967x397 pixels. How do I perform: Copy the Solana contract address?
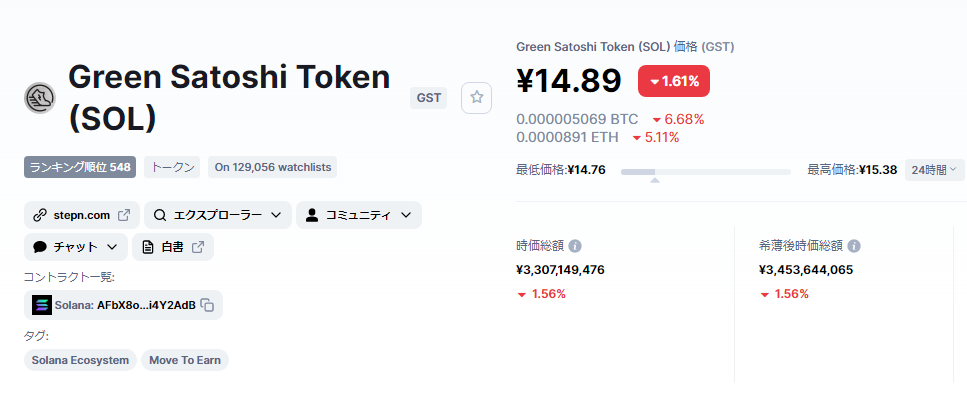[x=208, y=305]
